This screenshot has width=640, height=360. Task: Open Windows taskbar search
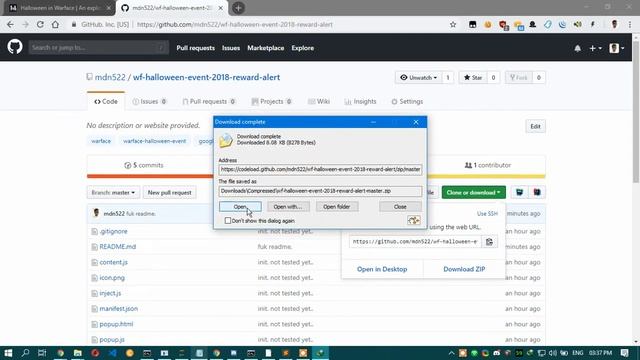[x=25, y=353]
